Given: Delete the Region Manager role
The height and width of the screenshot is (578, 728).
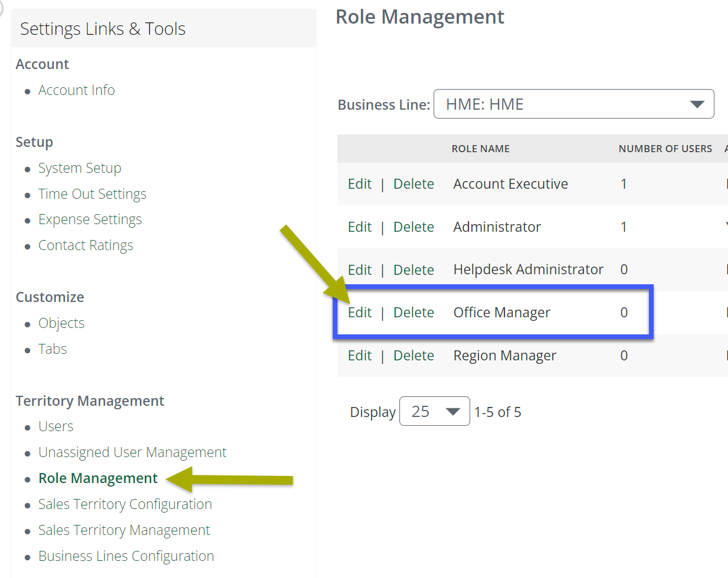Looking at the screenshot, I should [414, 356].
